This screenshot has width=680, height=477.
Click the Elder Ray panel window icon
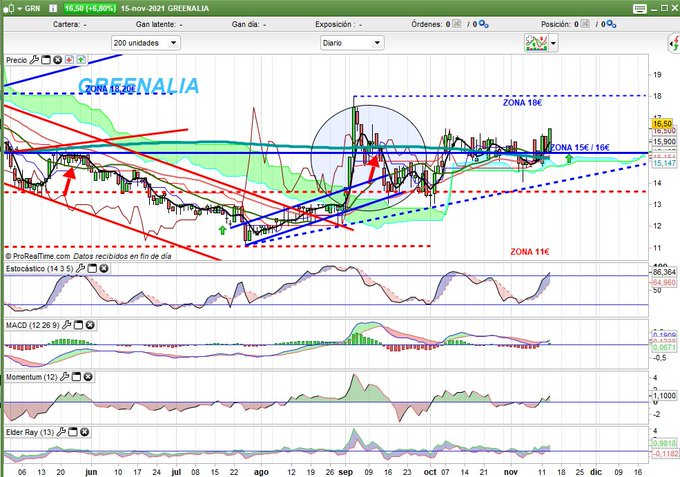[73, 431]
